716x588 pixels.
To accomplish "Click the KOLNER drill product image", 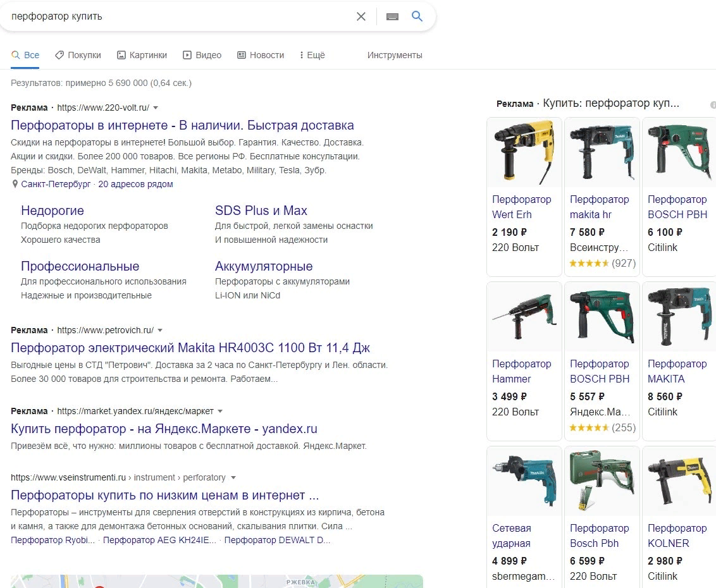I will pos(679,481).
